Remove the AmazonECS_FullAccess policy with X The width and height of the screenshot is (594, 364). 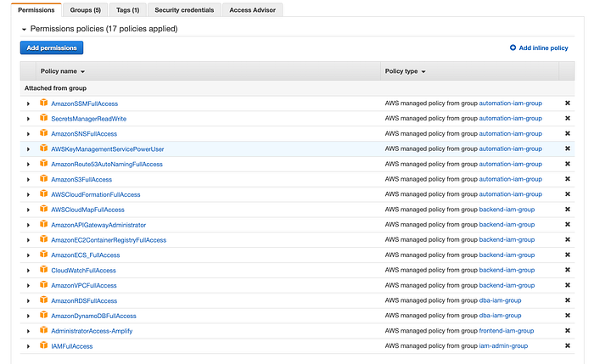click(568, 255)
